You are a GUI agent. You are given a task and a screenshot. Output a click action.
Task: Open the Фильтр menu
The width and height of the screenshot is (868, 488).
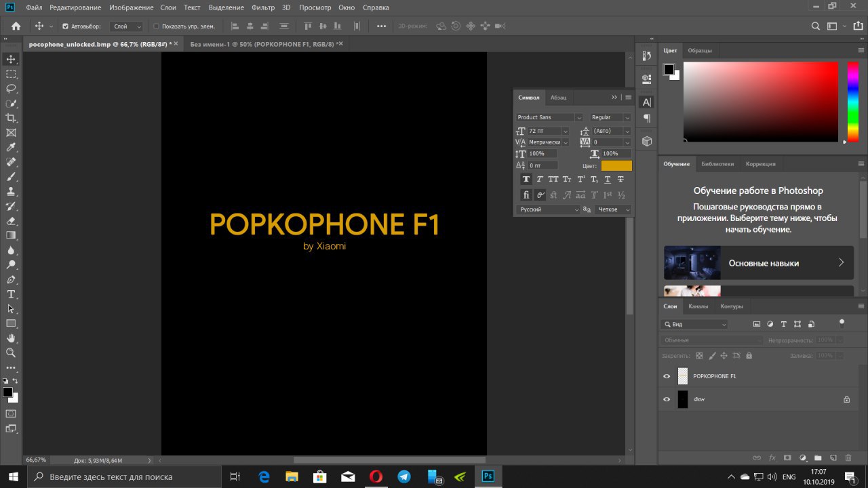[x=262, y=7]
